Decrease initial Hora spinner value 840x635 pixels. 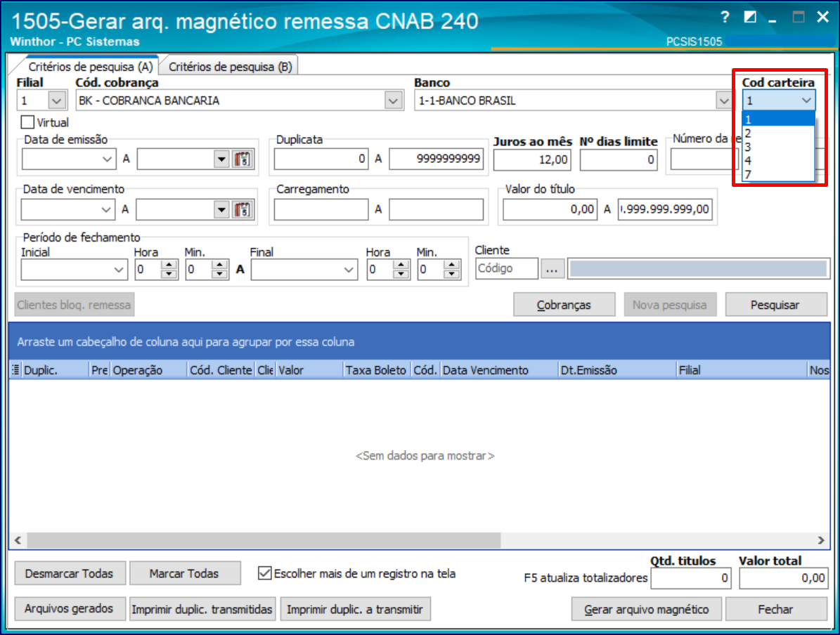point(169,274)
